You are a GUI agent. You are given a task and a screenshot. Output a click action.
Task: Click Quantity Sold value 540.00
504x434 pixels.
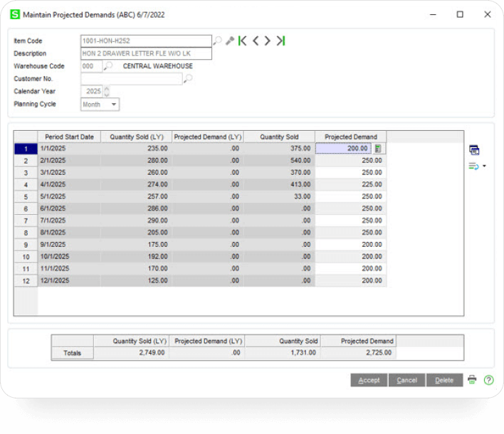279,160
